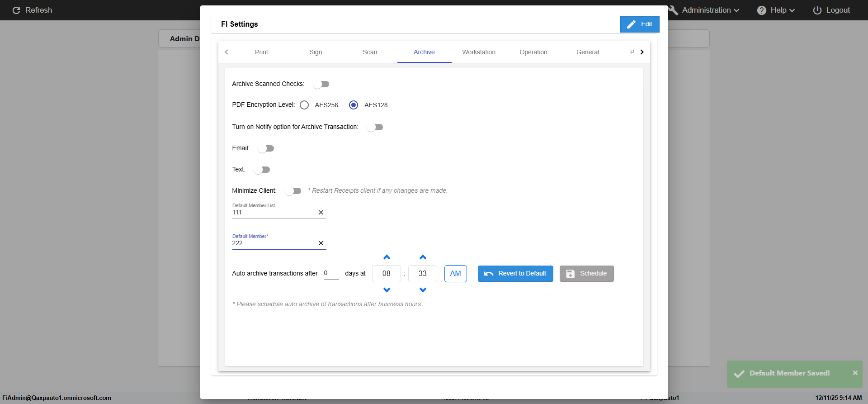
Task: Select AES256 encryption level
Action: (304, 105)
